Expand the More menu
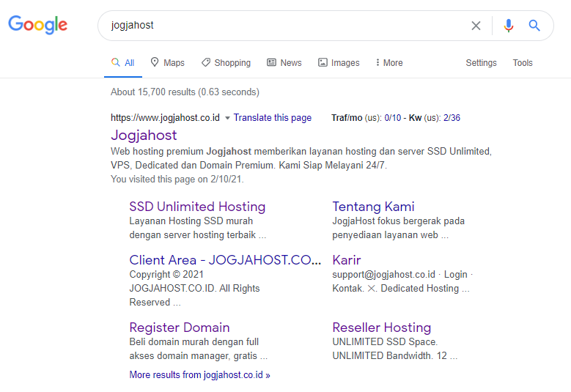This screenshot has height=392, width=571. (389, 62)
